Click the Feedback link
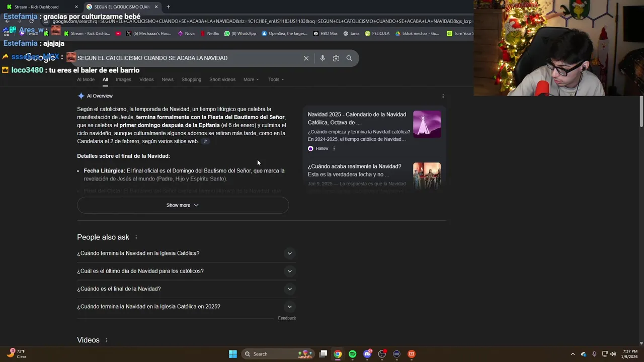Screen dimensions: 644x362 click(x=287, y=318)
